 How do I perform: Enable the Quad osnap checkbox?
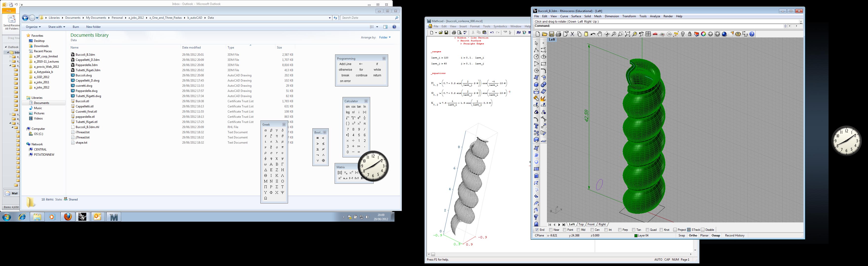648,230
